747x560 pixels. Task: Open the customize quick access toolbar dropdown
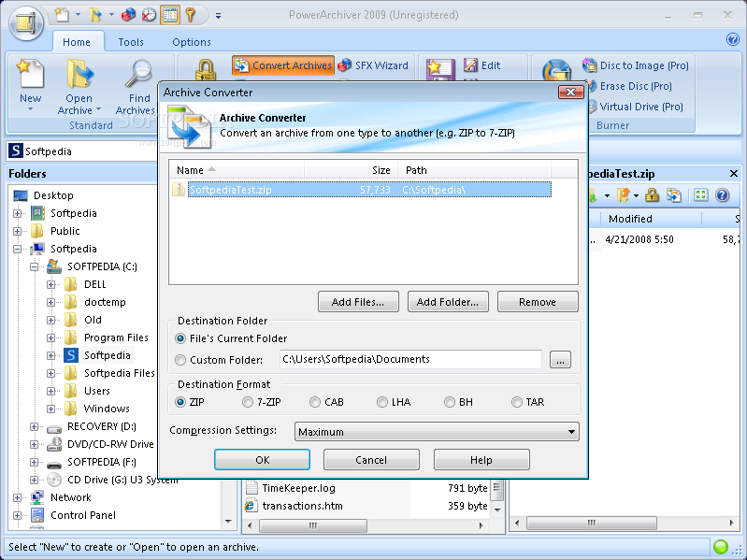click(218, 16)
